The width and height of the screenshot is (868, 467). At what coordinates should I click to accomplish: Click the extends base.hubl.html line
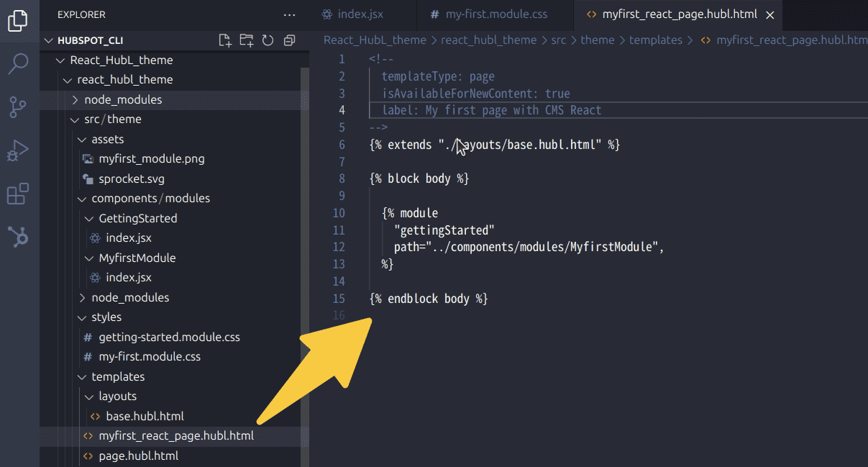[x=495, y=145]
